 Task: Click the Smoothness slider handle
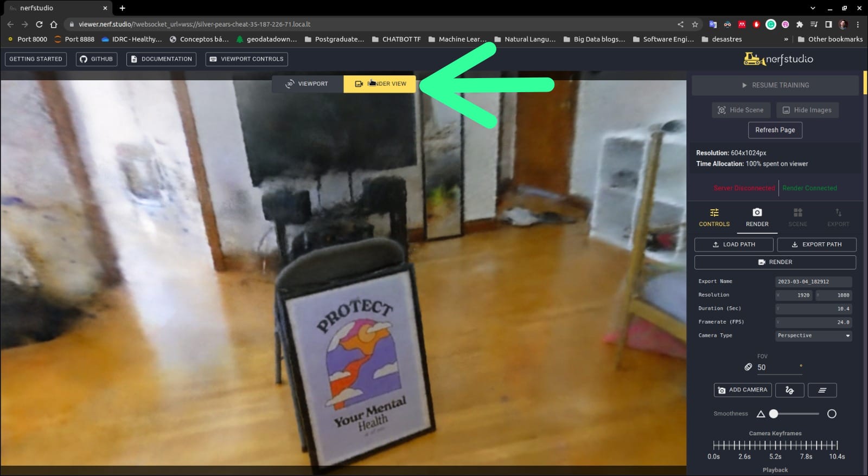tap(774, 414)
